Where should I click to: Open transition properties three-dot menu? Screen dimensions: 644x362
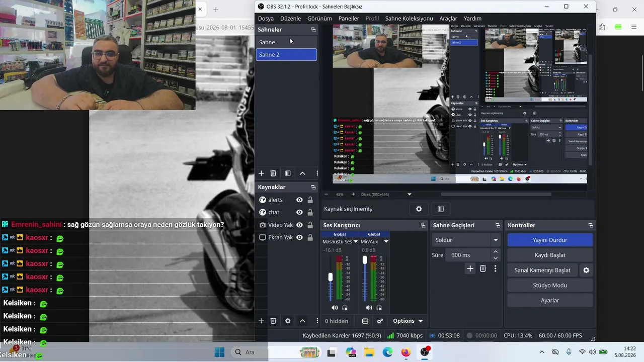point(495,269)
